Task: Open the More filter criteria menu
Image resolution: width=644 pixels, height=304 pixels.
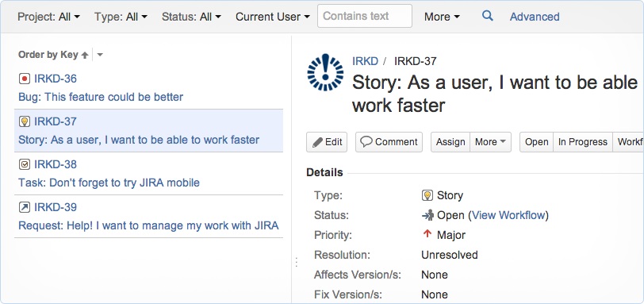Action: click(442, 17)
